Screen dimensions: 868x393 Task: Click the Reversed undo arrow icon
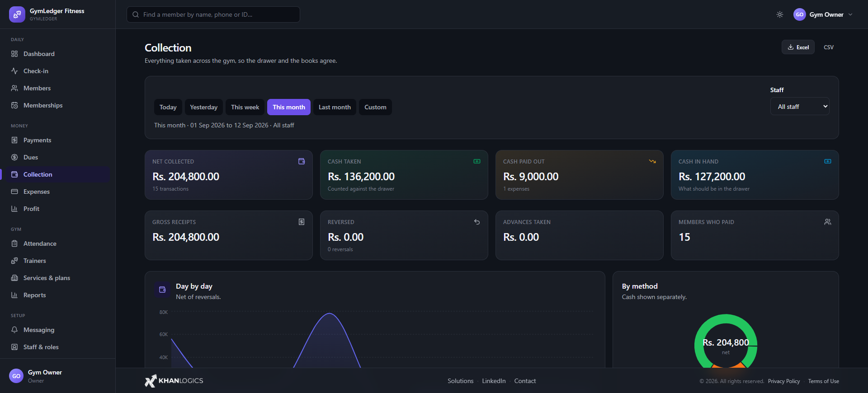pyautogui.click(x=477, y=222)
